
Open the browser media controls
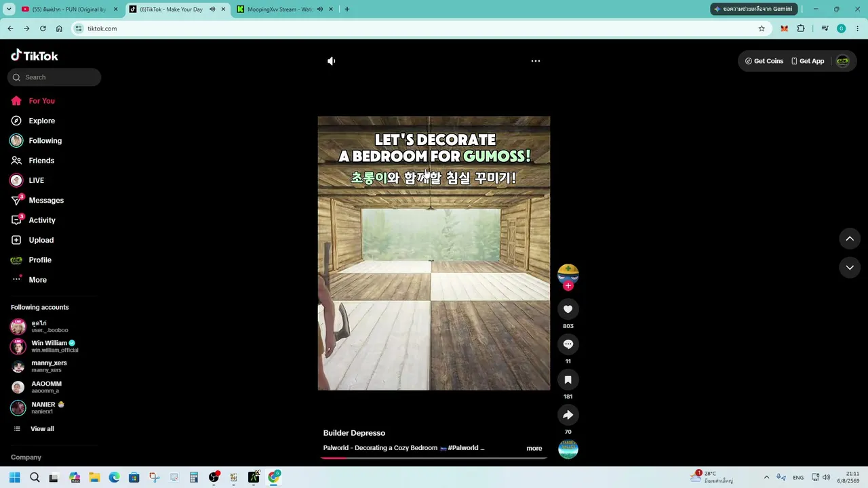825,28
